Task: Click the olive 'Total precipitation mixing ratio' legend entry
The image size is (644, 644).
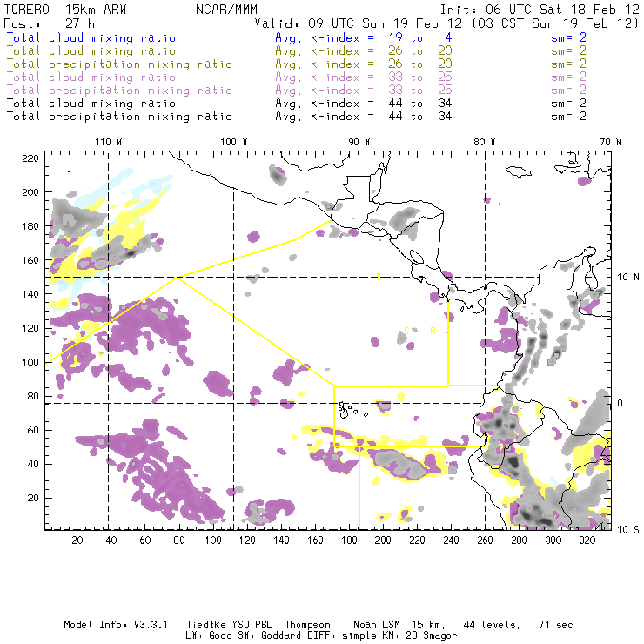Action: 119,64
